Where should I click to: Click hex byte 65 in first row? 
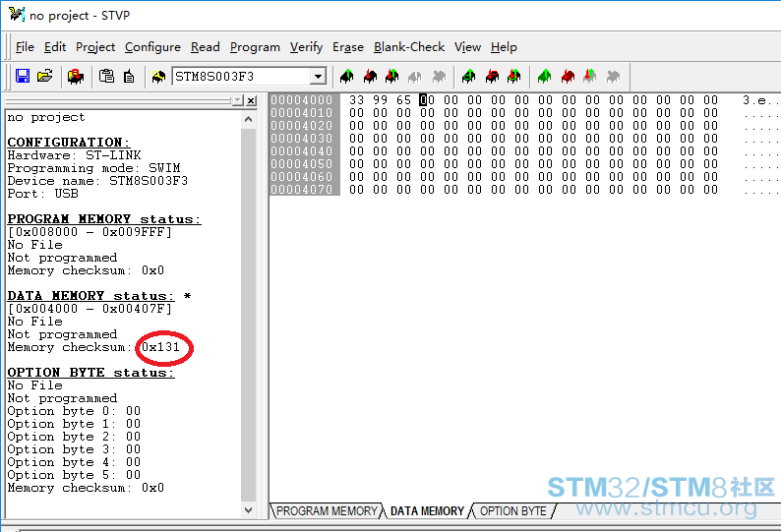403,100
